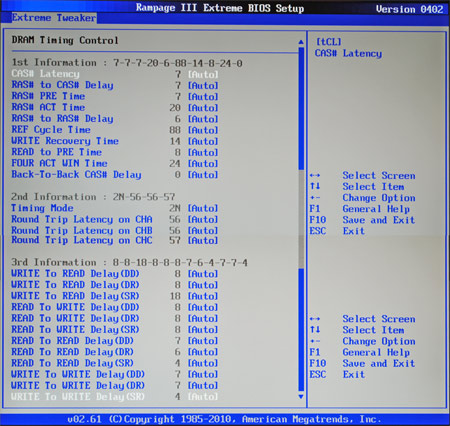The image size is (450, 426).
Task: Click the upper Change Option hint
Action: (x=362, y=198)
